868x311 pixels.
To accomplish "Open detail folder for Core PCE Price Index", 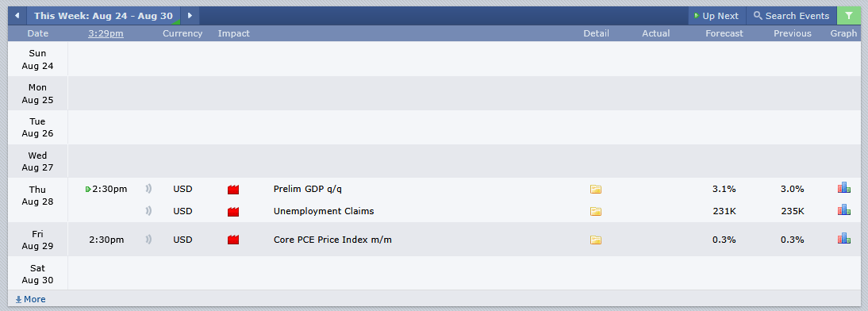I will pyautogui.click(x=596, y=240).
